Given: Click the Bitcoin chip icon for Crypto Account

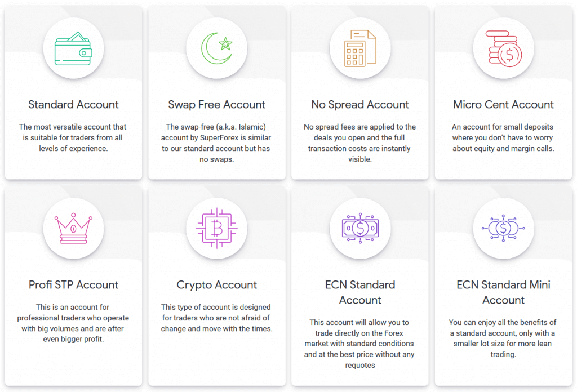Looking at the screenshot, I should pyautogui.click(x=216, y=228).
